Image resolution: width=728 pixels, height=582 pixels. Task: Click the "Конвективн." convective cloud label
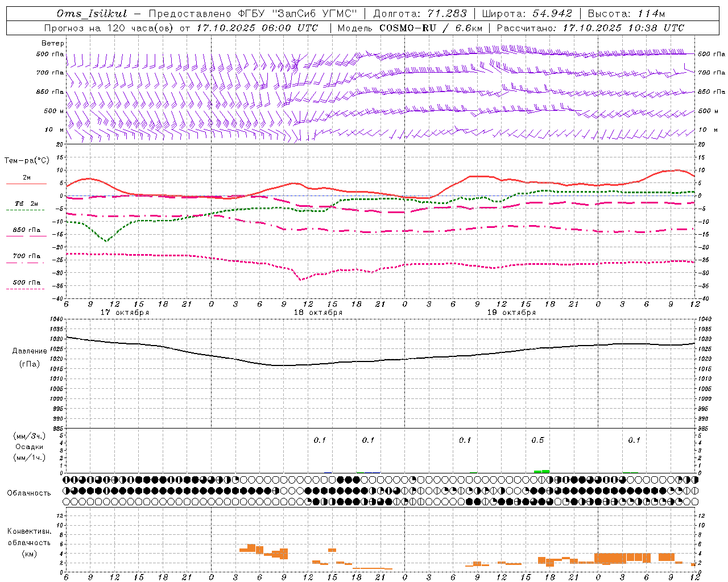point(30,531)
